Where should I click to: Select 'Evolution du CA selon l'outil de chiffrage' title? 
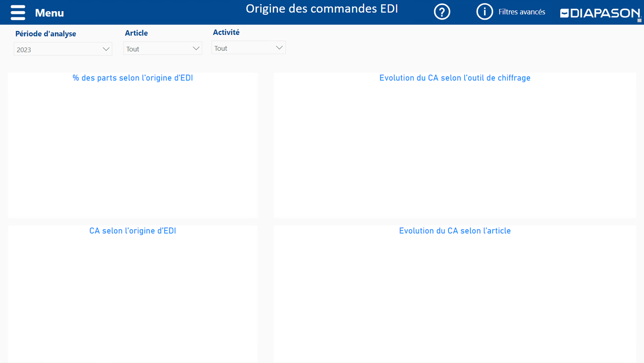454,78
